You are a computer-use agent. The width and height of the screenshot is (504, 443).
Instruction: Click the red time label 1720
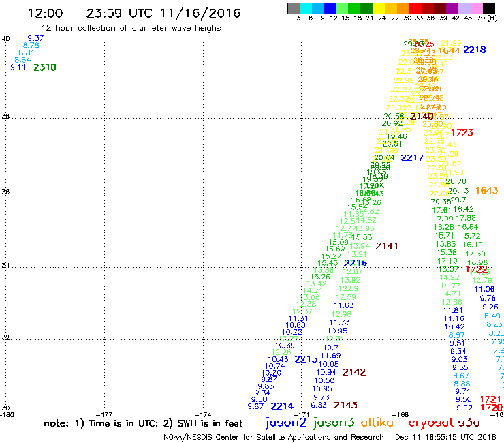tap(491, 408)
